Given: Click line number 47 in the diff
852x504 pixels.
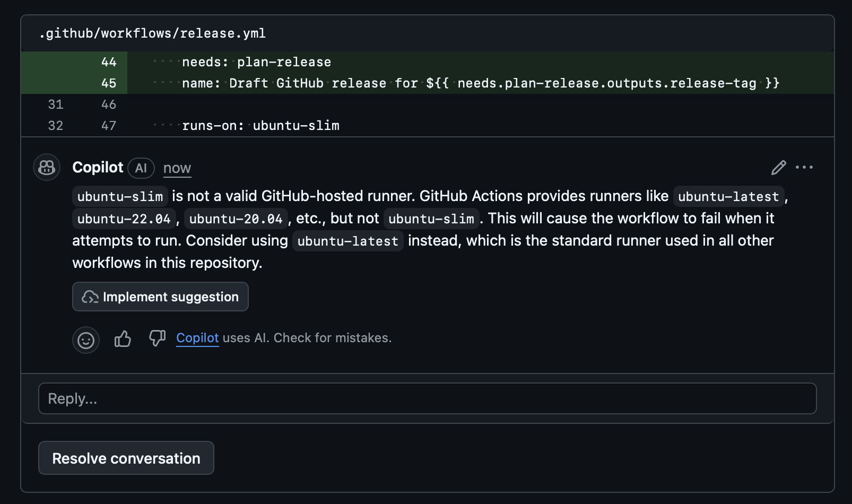Looking at the screenshot, I should tap(109, 126).
